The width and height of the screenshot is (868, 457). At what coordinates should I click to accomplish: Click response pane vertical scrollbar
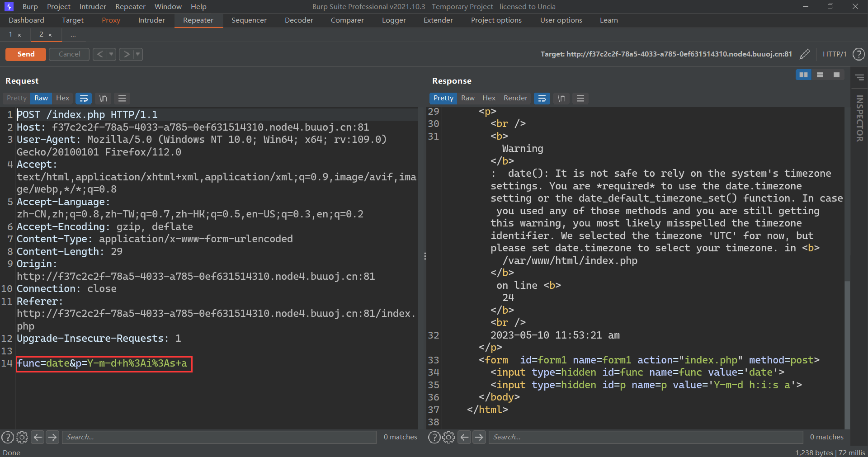[x=847, y=354]
